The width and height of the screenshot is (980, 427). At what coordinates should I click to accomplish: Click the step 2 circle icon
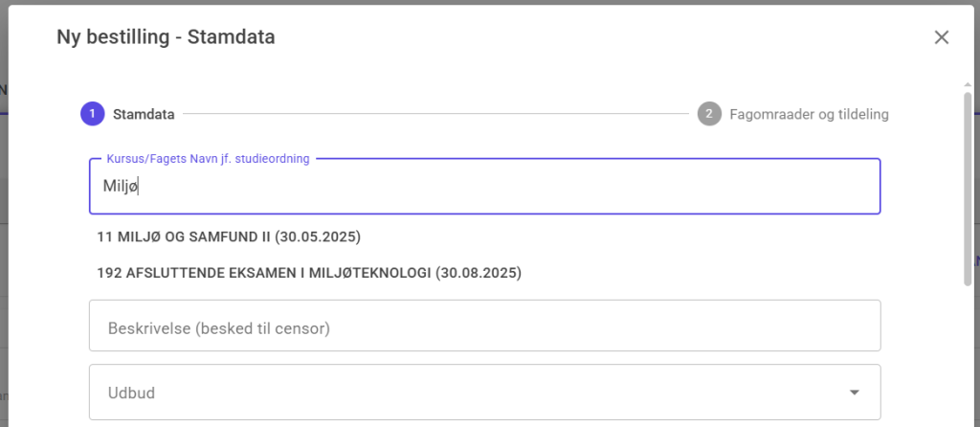click(709, 114)
